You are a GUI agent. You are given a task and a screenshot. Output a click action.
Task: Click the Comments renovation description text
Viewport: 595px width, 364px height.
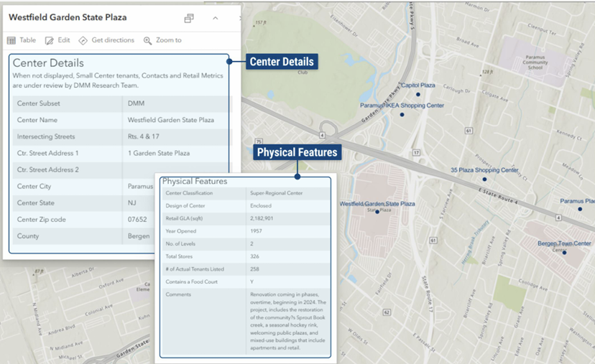click(x=287, y=321)
